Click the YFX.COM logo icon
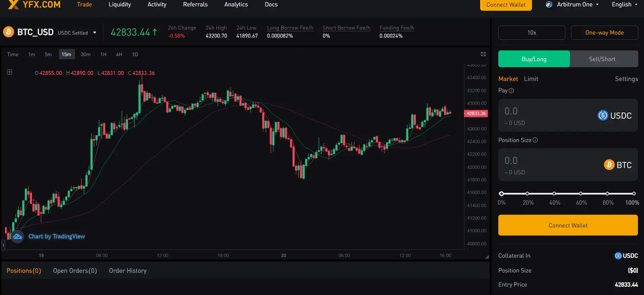The width and height of the screenshot is (644, 295). (13, 4)
